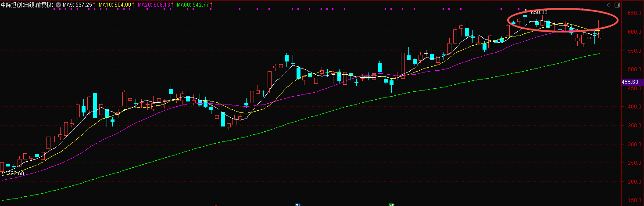The height and width of the screenshot is (206, 644).
Task: Toggle the side panel icon at top right
Action: tap(618, 5)
